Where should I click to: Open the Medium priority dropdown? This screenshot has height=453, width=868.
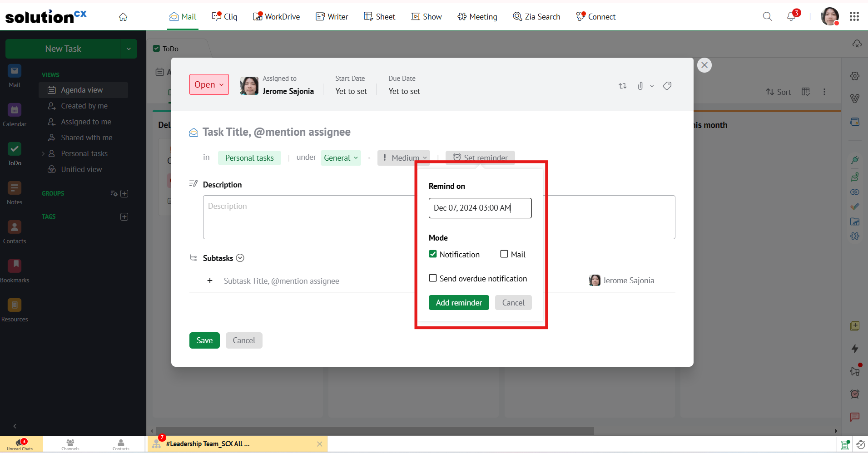(x=404, y=158)
